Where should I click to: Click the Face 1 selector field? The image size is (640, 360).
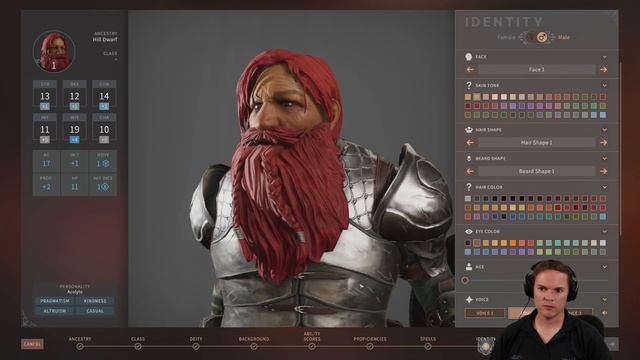coord(537,70)
